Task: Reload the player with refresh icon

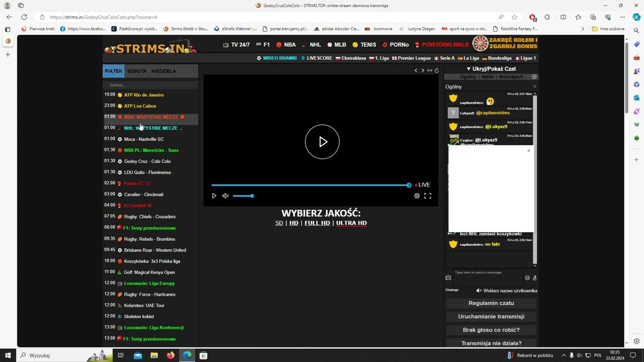Action: coord(437,70)
